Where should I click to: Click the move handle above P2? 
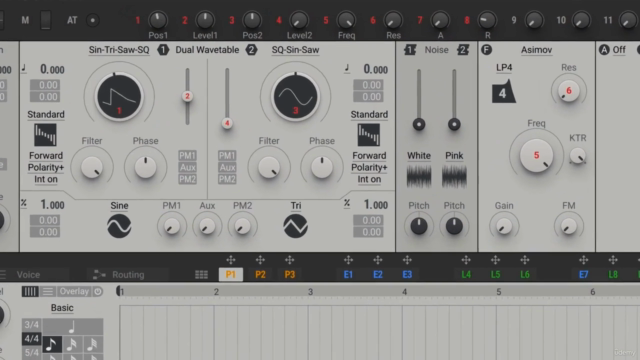260,260
